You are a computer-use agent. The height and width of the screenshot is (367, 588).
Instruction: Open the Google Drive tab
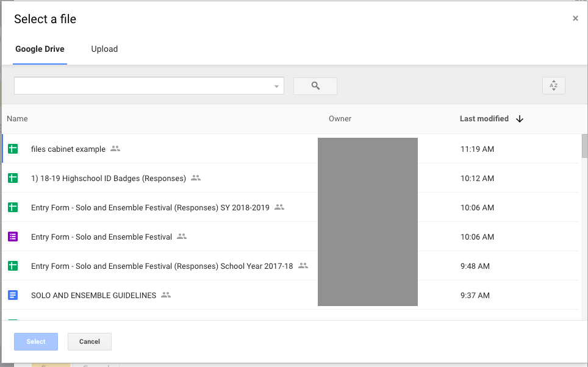[x=40, y=49]
